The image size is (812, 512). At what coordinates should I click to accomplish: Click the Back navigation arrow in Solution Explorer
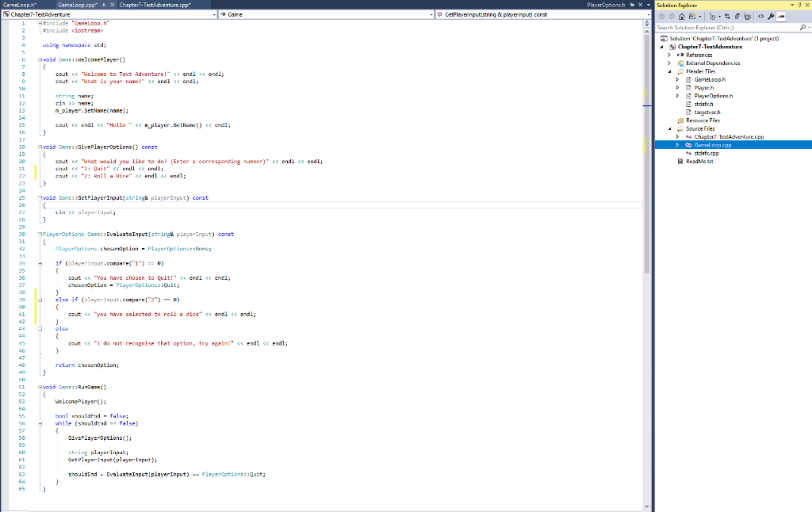point(661,17)
